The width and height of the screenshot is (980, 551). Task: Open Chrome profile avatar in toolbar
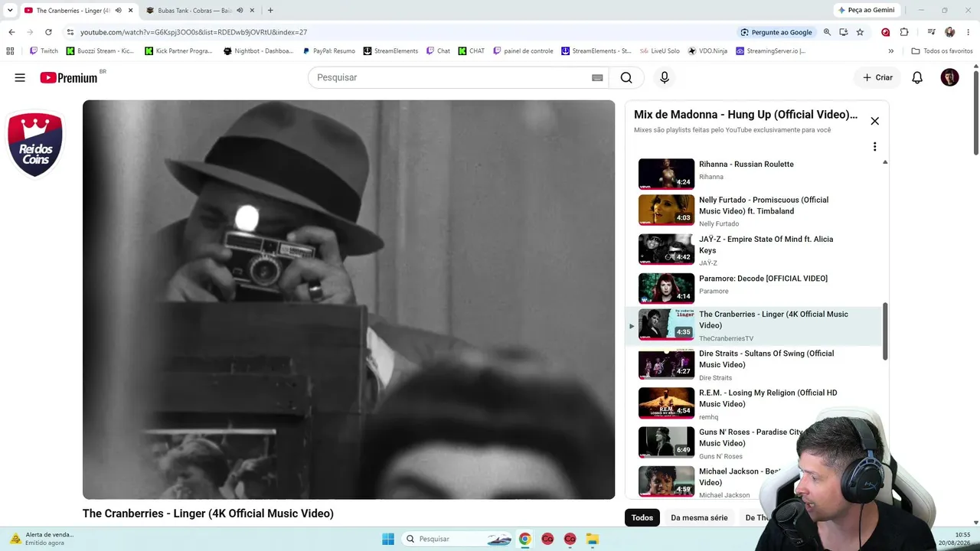coord(949,32)
